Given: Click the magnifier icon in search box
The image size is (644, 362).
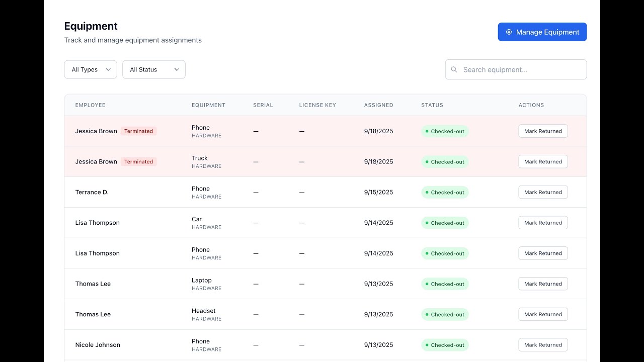Looking at the screenshot, I should point(454,69).
